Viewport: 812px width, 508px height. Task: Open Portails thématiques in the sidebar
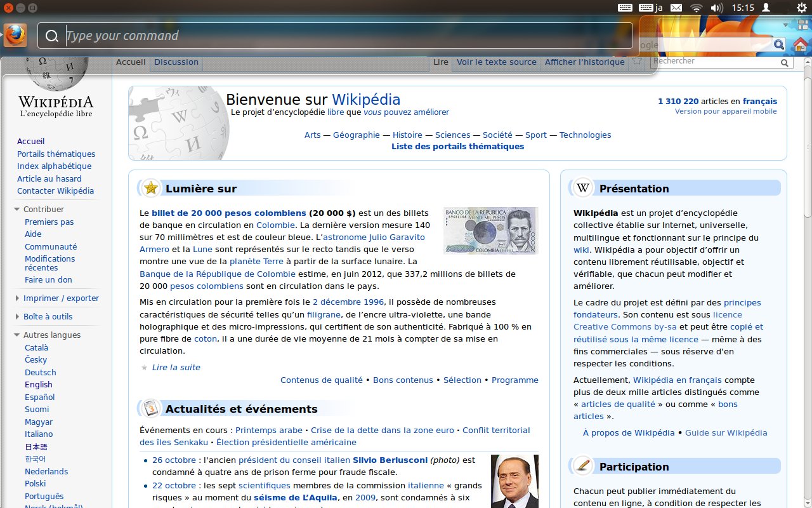pos(56,154)
